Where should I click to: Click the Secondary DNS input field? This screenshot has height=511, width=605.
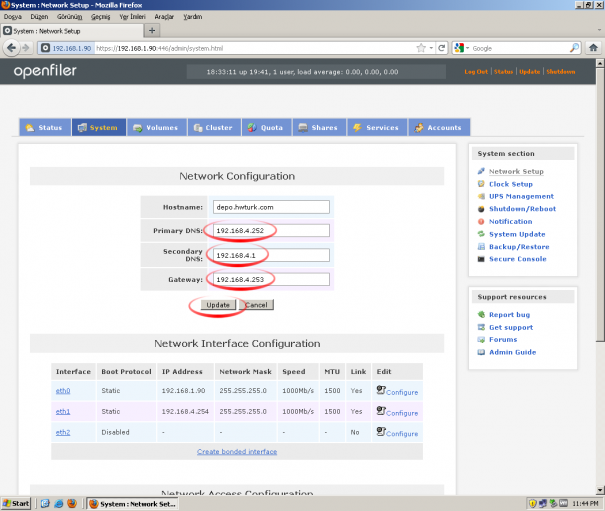[x=271, y=255]
